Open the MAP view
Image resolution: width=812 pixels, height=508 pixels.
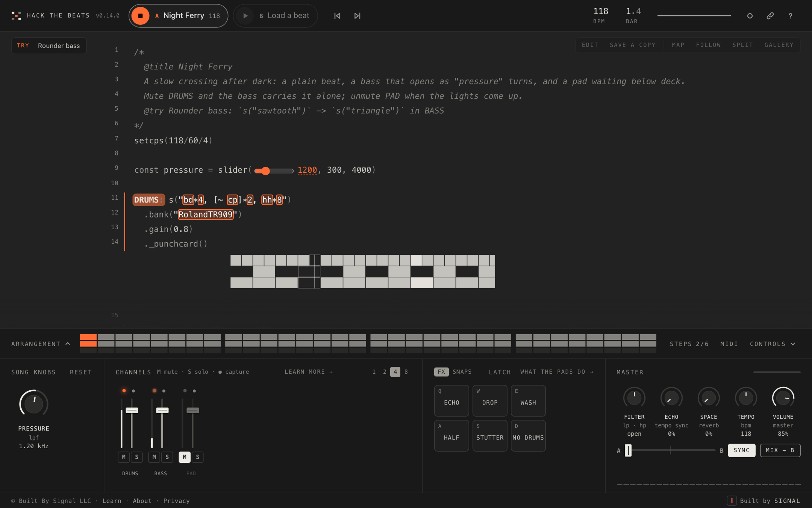[678, 45]
